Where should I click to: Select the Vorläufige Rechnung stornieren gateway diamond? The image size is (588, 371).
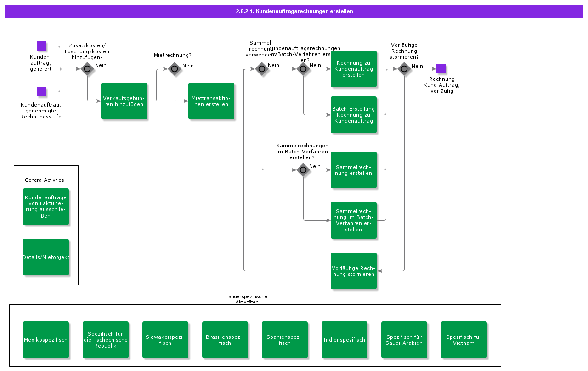404,69
